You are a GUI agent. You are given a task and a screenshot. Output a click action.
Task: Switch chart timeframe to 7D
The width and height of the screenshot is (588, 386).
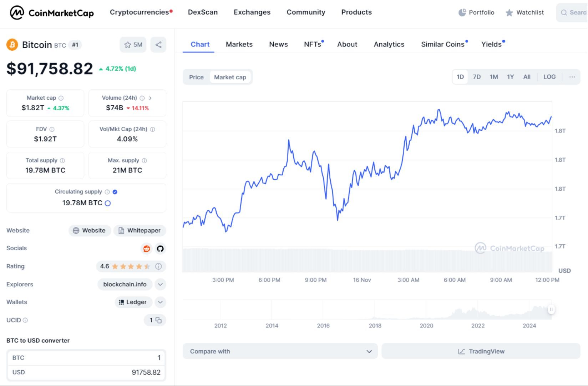477,76
